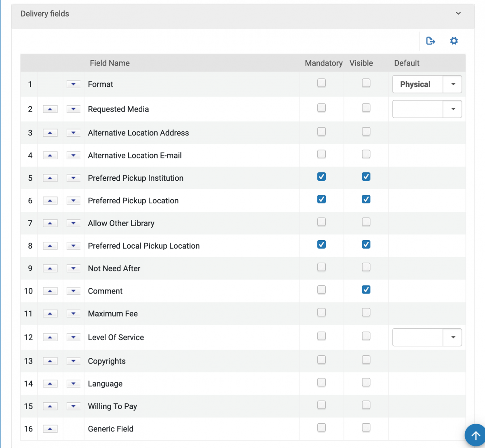Move Generic Field row up
485x448 pixels.
50,429
